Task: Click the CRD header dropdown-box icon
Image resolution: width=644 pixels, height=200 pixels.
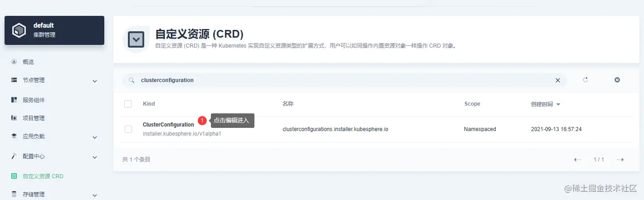Action: (137, 39)
